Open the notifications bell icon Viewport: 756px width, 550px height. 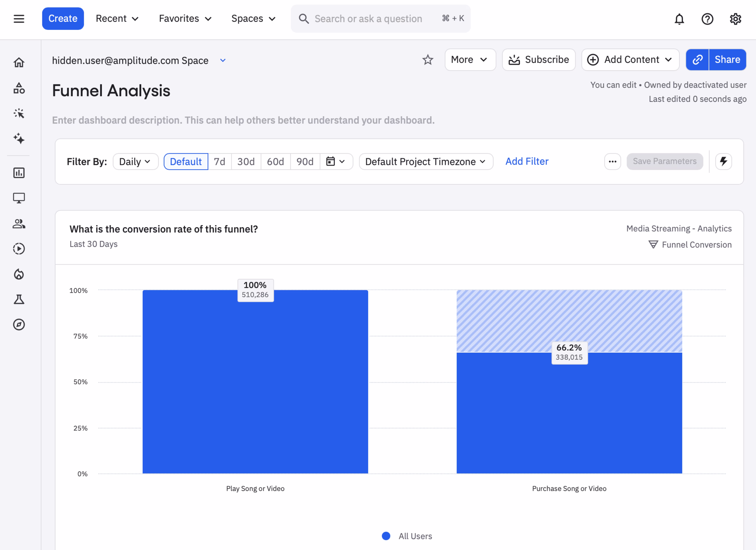click(679, 19)
